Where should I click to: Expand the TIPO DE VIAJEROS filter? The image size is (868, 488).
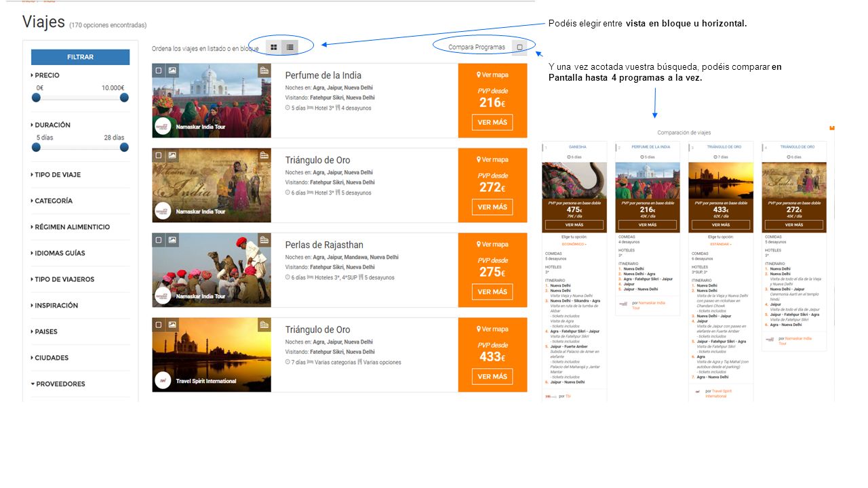tap(62, 279)
